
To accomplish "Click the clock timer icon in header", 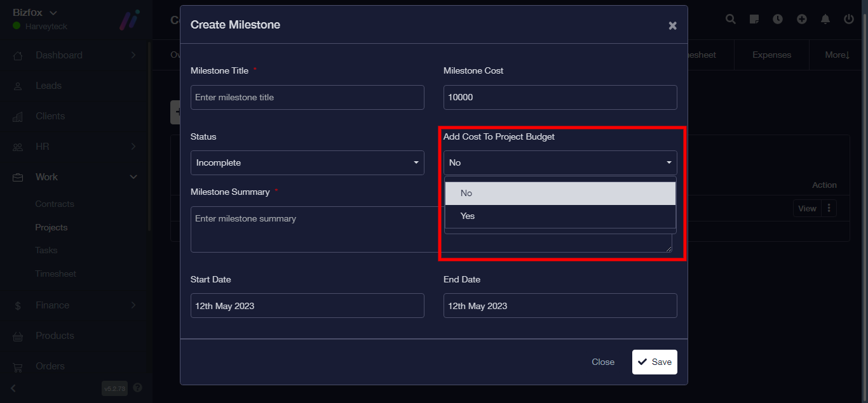I will pyautogui.click(x=778, y=20).
